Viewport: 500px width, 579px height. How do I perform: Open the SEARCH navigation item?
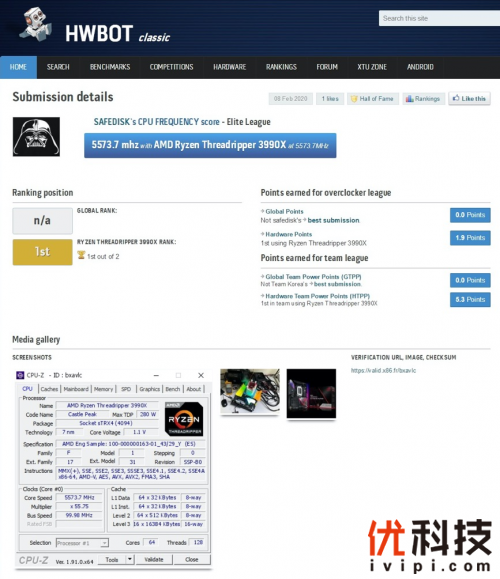[x=58, y=67]
